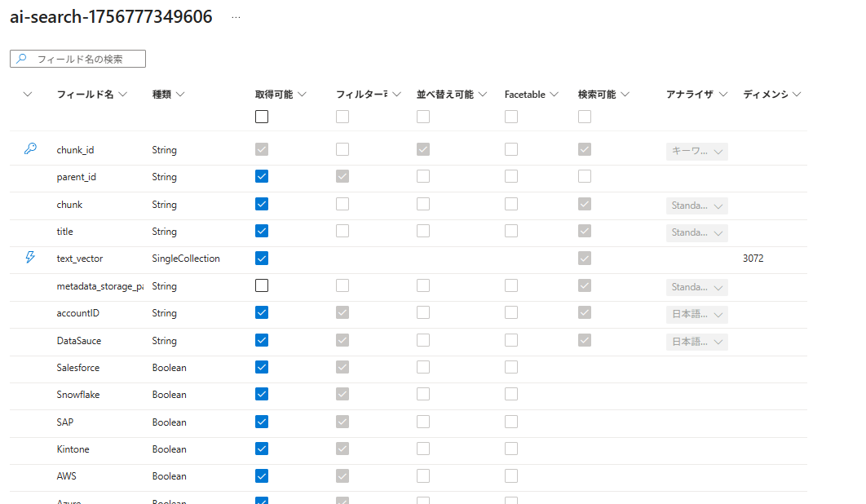Focus the field name search box
Viewport: 866px width, 504px height.
click(x=77, y=59)
